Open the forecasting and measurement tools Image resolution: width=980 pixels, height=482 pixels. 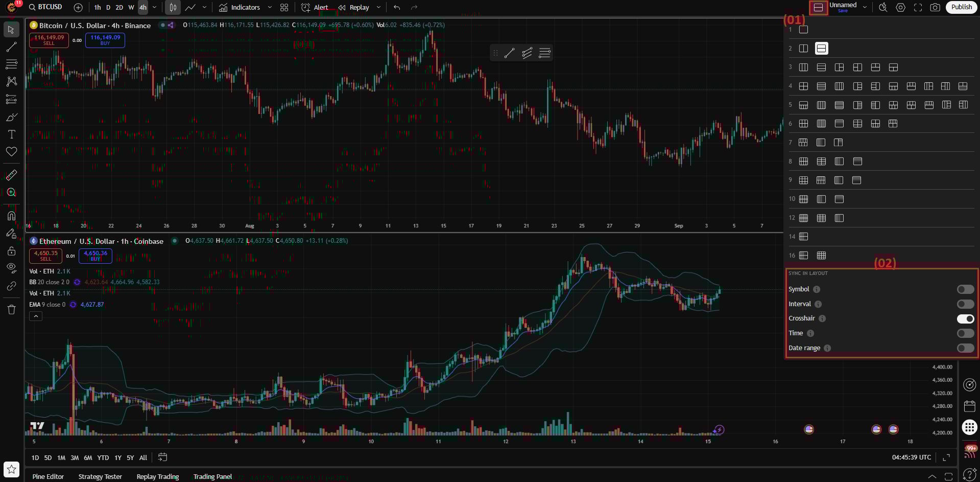coord(11,99)
